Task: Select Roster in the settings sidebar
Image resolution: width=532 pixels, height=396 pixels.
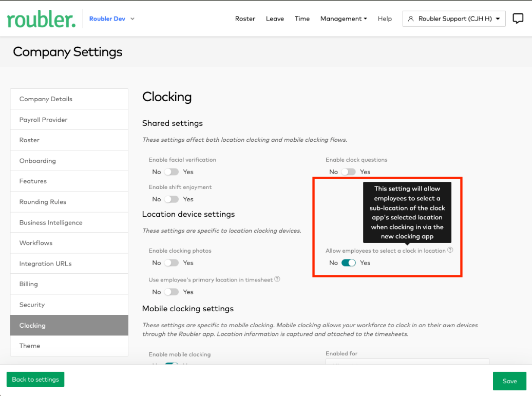Action: point(69,140)
